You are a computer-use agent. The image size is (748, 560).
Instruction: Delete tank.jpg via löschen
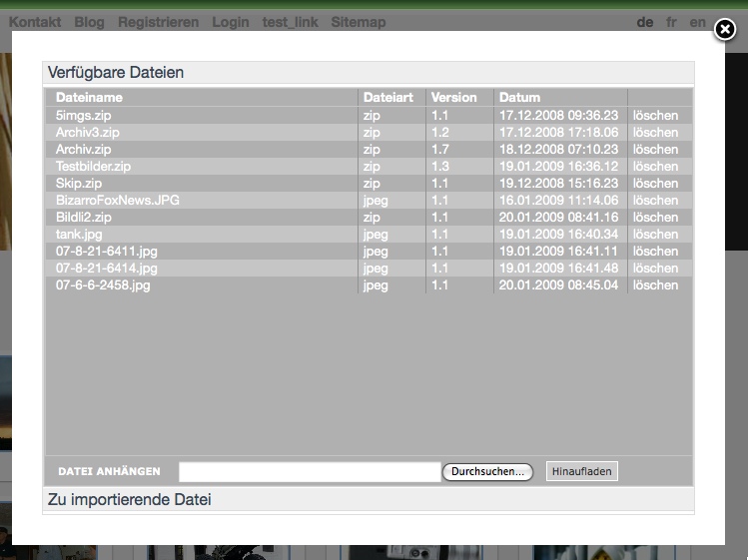[655, 235]
